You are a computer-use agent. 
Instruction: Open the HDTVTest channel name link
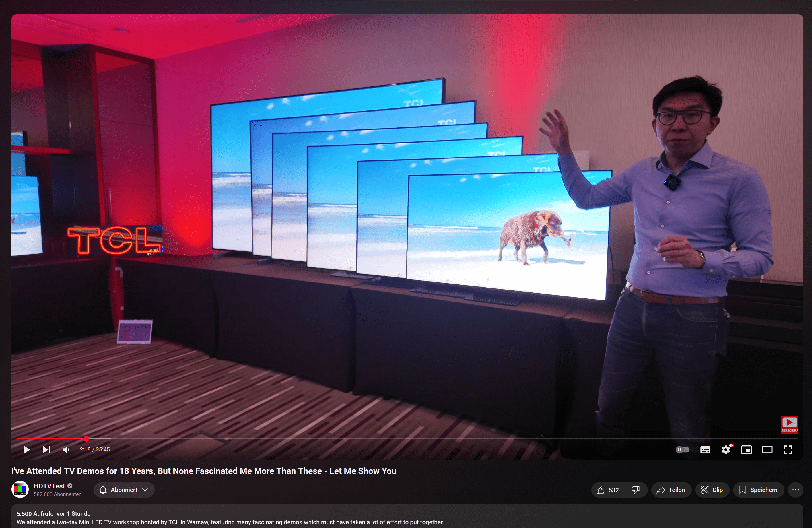pos(49,486)
